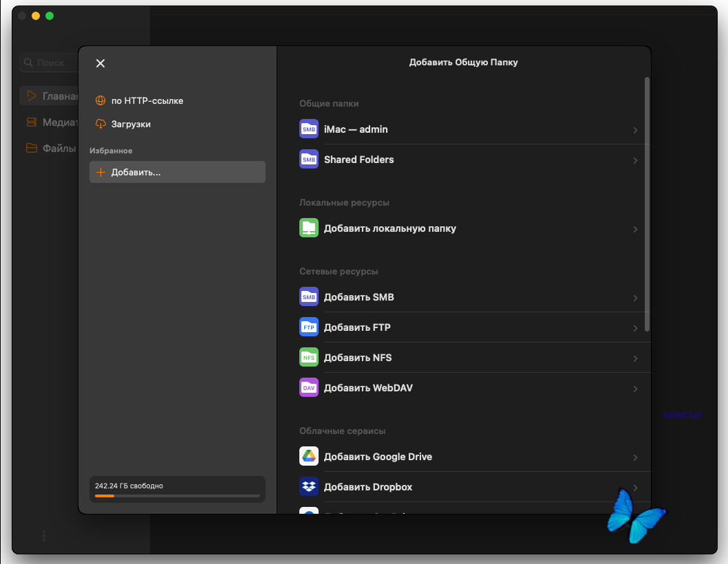Screen dimensions: 728x564
Task: Close the Add Shared Folder dialog
Action: (x=100, y=63)
